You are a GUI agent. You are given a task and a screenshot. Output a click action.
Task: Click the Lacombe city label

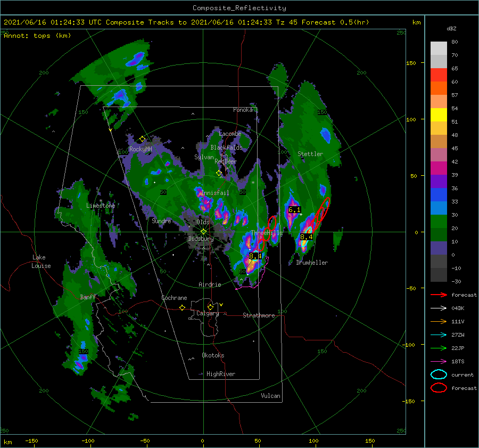[x=230, y=134]
